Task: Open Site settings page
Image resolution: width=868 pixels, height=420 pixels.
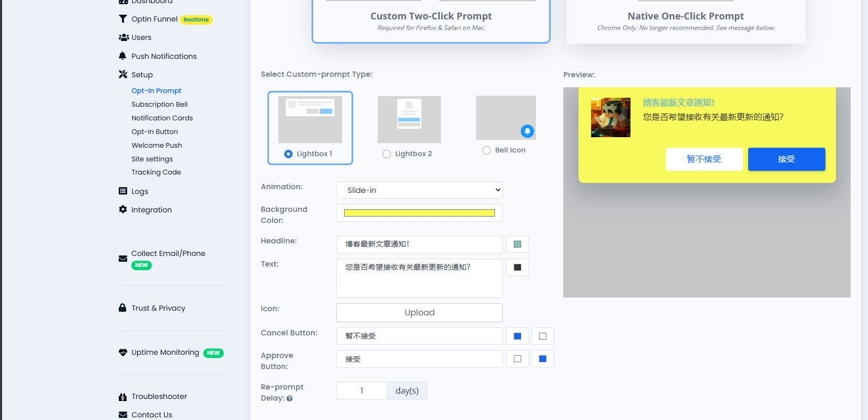Action: tap(152, 159)
